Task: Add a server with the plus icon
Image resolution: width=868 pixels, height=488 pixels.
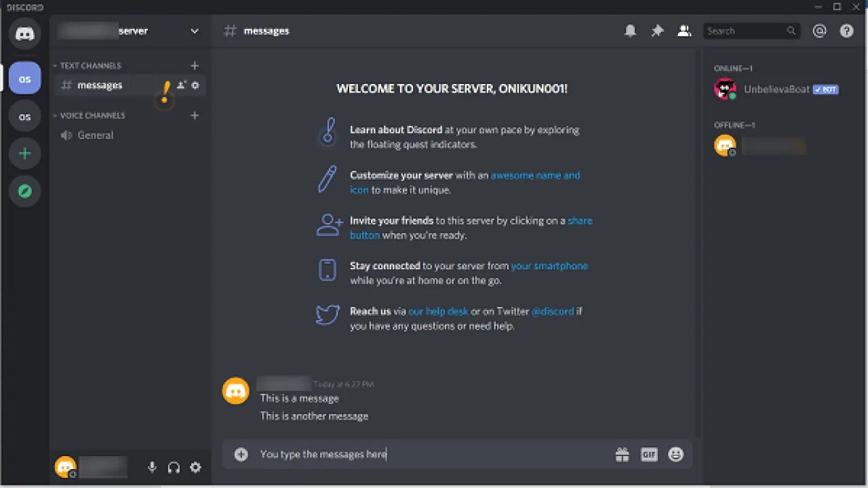Action: coord(25,154)
